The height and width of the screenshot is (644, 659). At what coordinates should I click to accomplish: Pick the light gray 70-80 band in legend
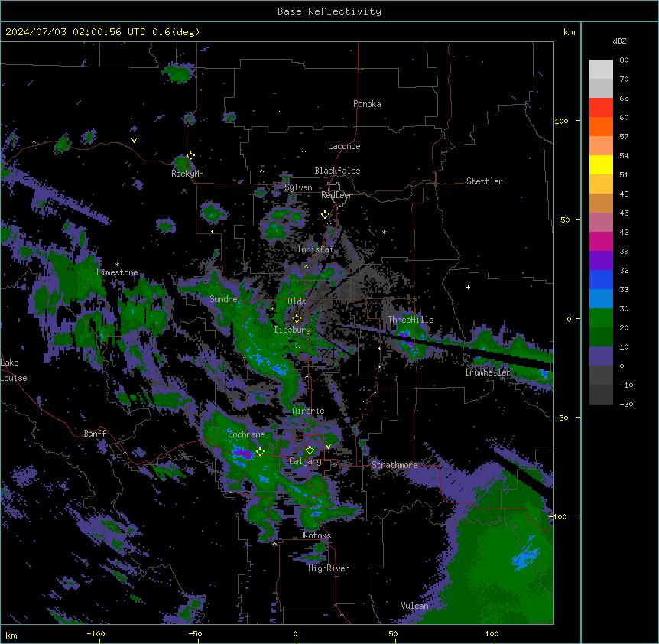pyautogui.click(x=601, y=70)
